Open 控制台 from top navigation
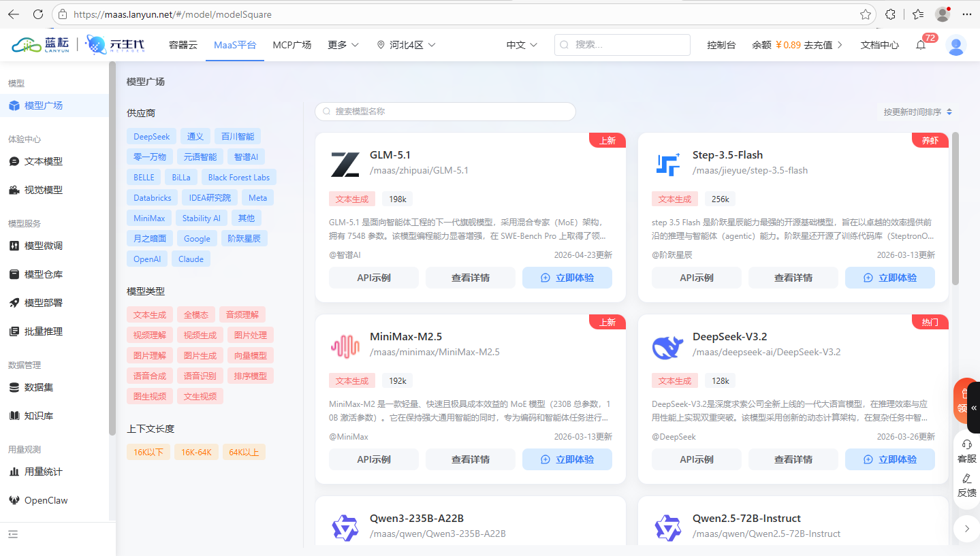 [x=721, y=45]
